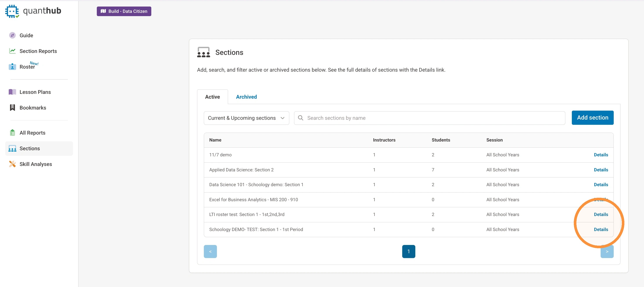Click the Section Reports chart icon
The width and height of the screenshot is (644, 287).
12,51
